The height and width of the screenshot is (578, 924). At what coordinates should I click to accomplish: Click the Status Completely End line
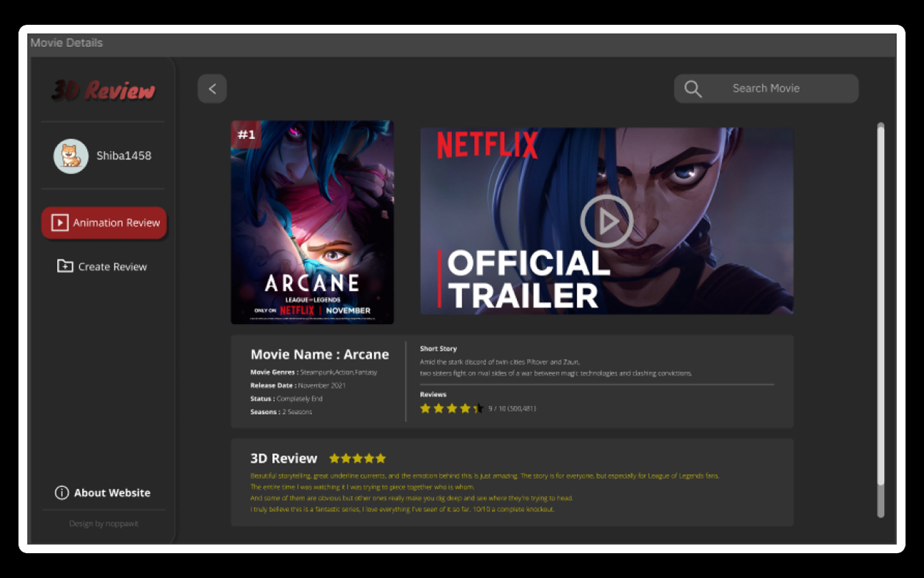[286, 398]
